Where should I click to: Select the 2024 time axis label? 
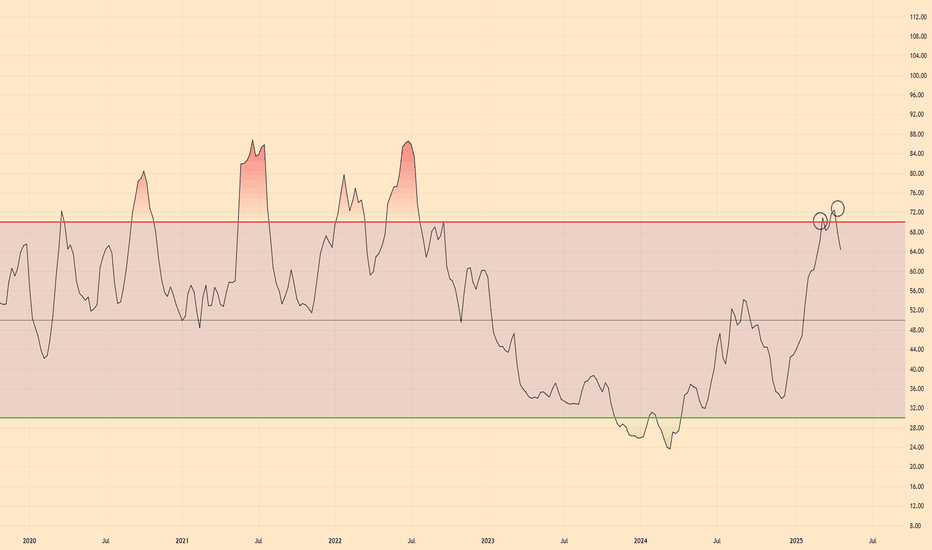(640, 541)
